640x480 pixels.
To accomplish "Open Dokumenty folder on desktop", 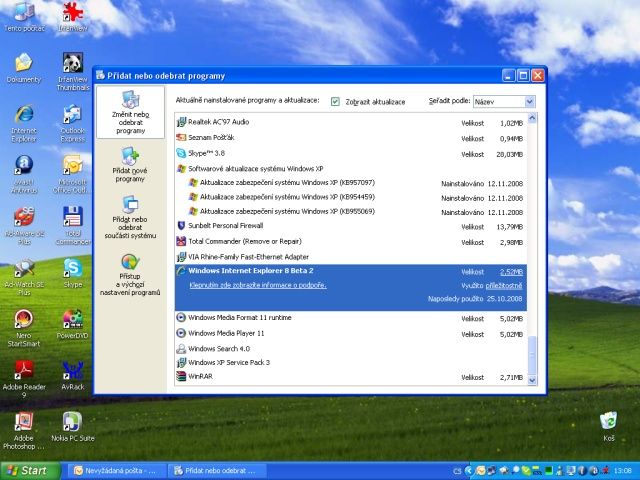I will [24, 67].
